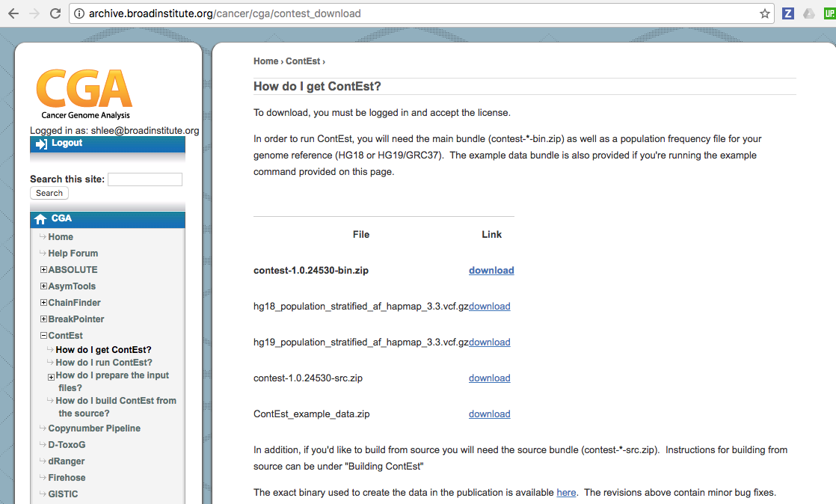This screenshot has width=836, height=504.
Task: Open the ChainFinder sidebar link
Action: 74,303
